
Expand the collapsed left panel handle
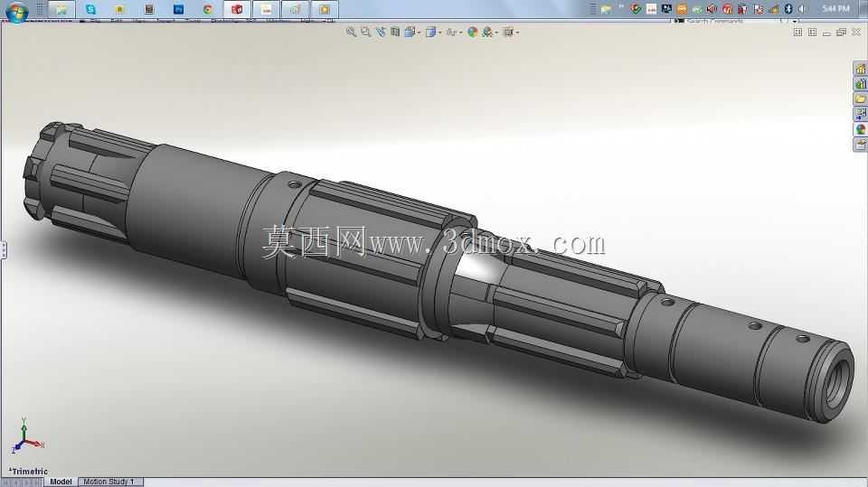tap(3, 249)
